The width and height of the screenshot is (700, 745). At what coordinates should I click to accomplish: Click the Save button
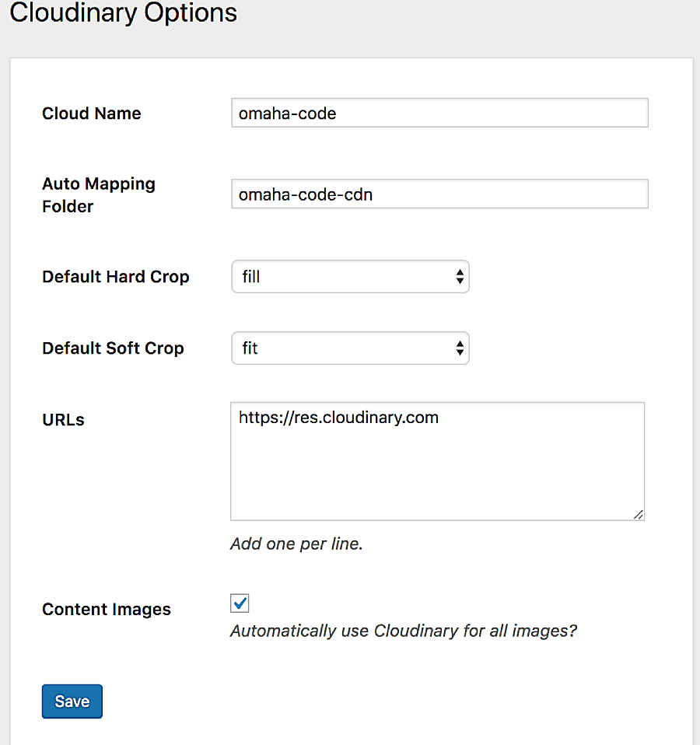click(x=72, y=701)
